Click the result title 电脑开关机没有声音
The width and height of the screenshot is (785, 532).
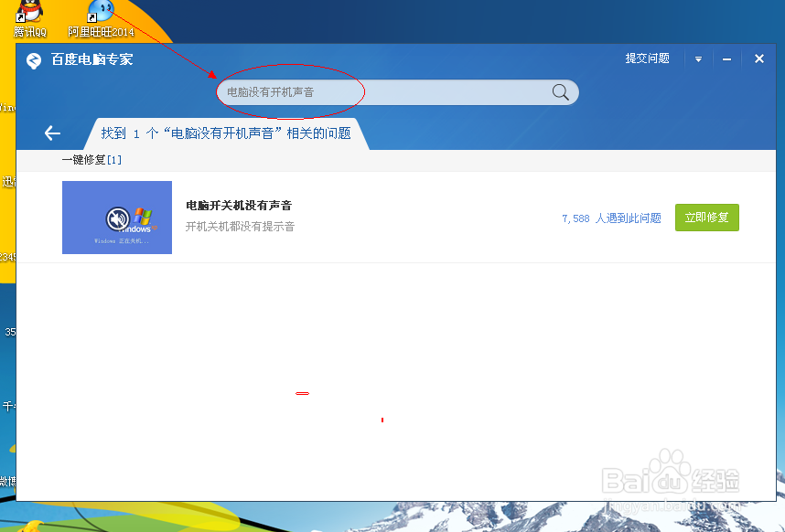pyautogui.click(x=238, y=205)
